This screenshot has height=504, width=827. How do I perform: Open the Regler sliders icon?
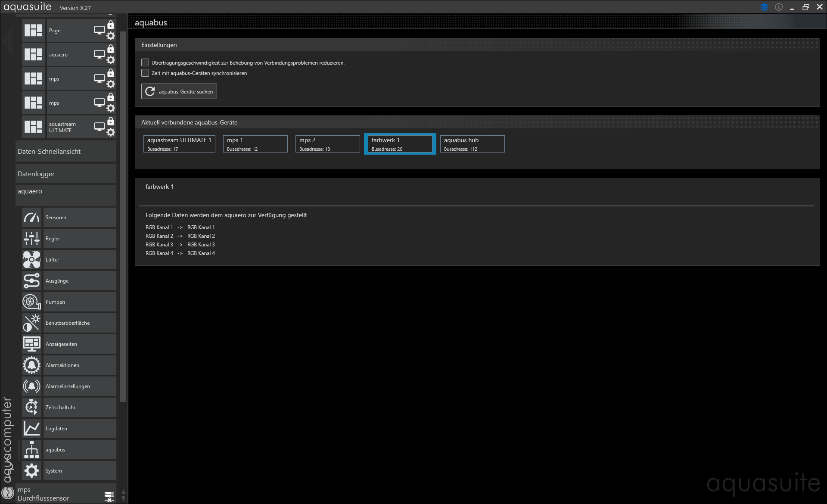31,239
